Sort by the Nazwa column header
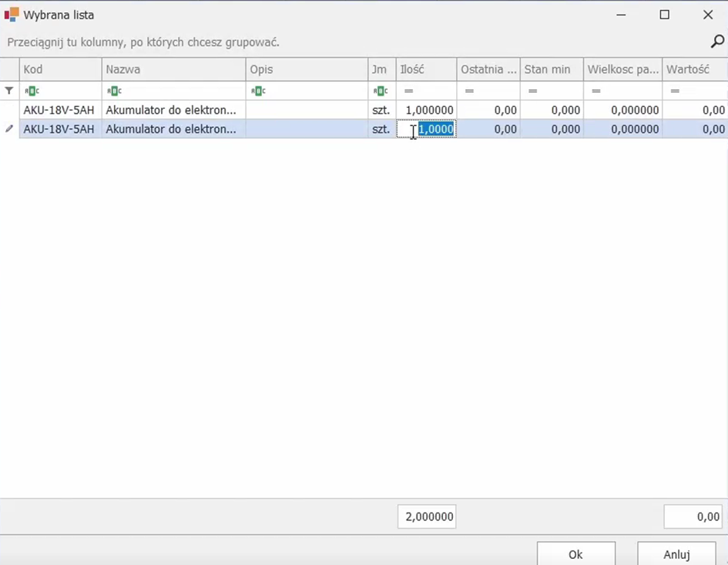The width and height of the screenshot is (728, 565). [173, 69]
